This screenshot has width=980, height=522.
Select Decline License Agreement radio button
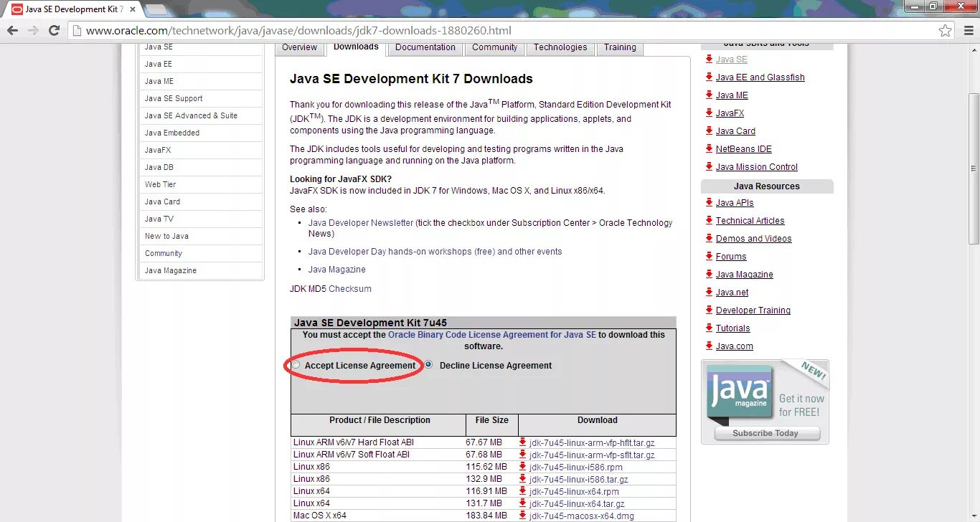(428, 365)
